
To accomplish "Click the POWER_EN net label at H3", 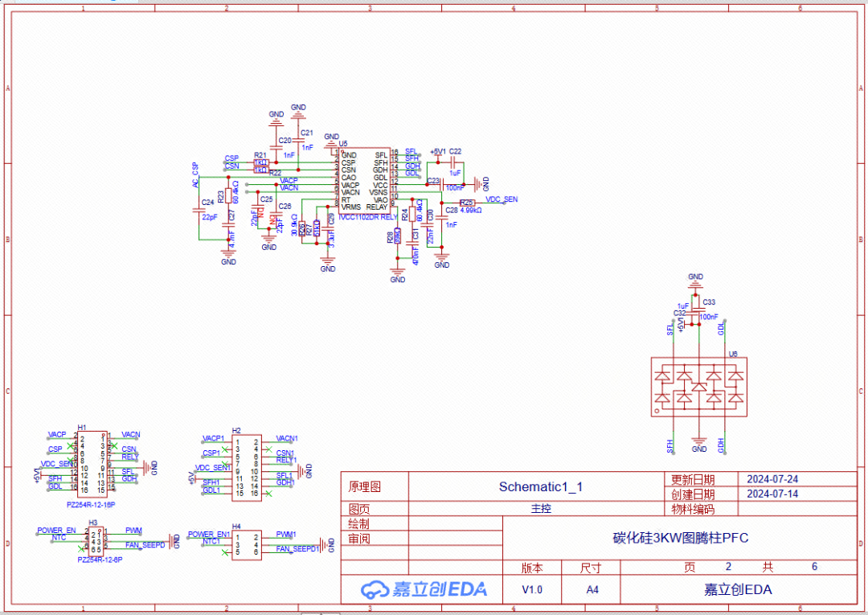I will pos(56,531).
